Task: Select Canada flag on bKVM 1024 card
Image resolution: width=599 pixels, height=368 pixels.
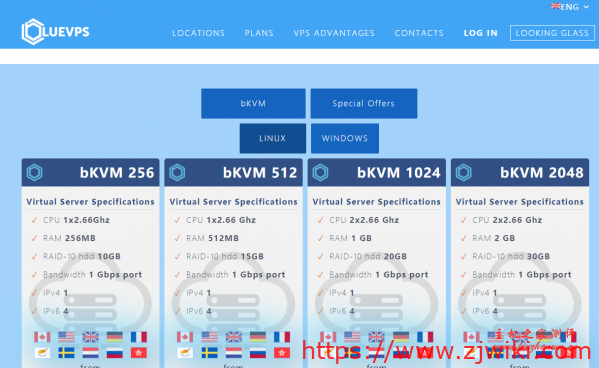Action: (x=328, y=337)
